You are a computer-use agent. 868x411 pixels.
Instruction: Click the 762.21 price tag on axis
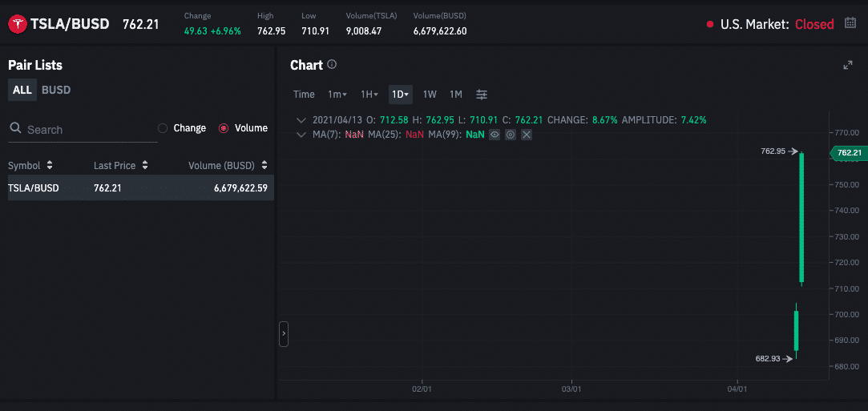pyautogui.click(x=849, y=153)
